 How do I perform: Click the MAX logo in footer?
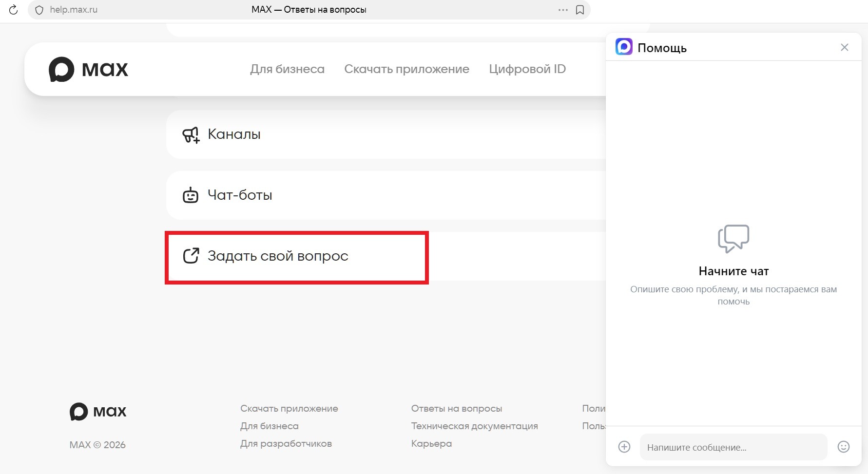98,412
